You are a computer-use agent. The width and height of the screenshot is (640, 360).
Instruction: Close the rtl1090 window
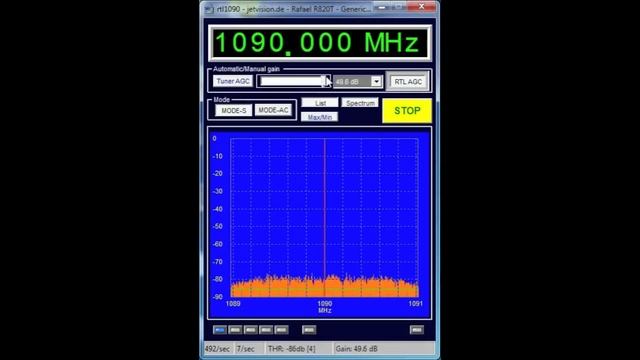click(x=421, y=7)
